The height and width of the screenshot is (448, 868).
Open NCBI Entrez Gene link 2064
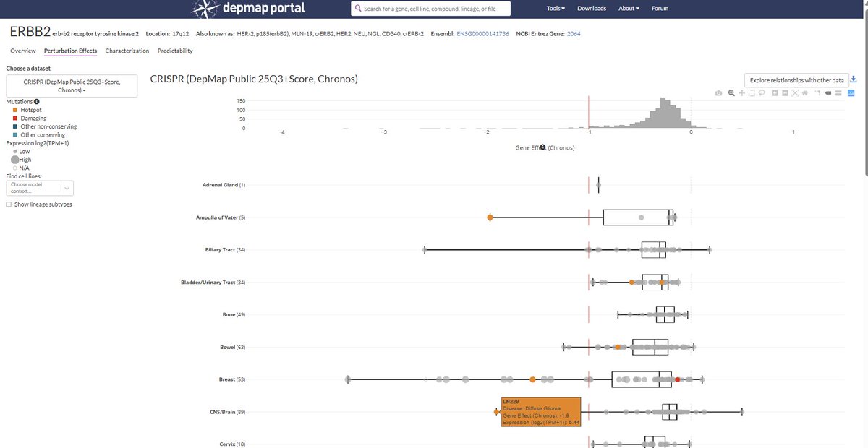coord(574,34)
